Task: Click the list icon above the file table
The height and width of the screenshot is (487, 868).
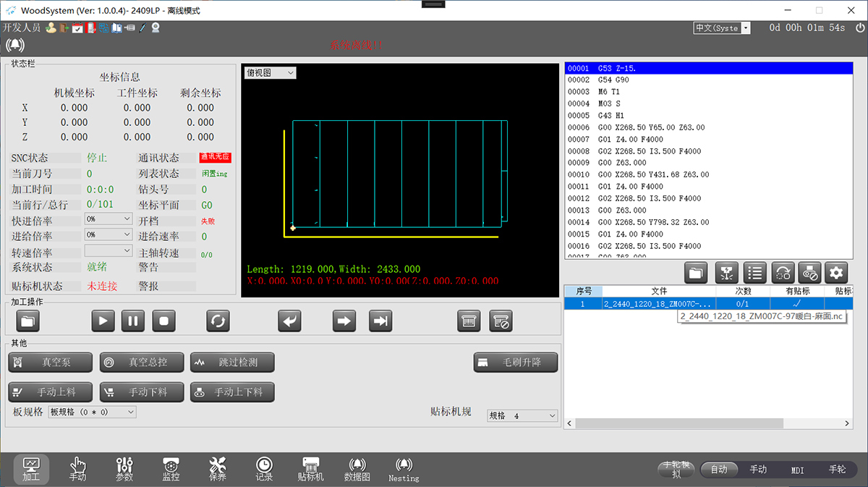Action: [754, 273]
